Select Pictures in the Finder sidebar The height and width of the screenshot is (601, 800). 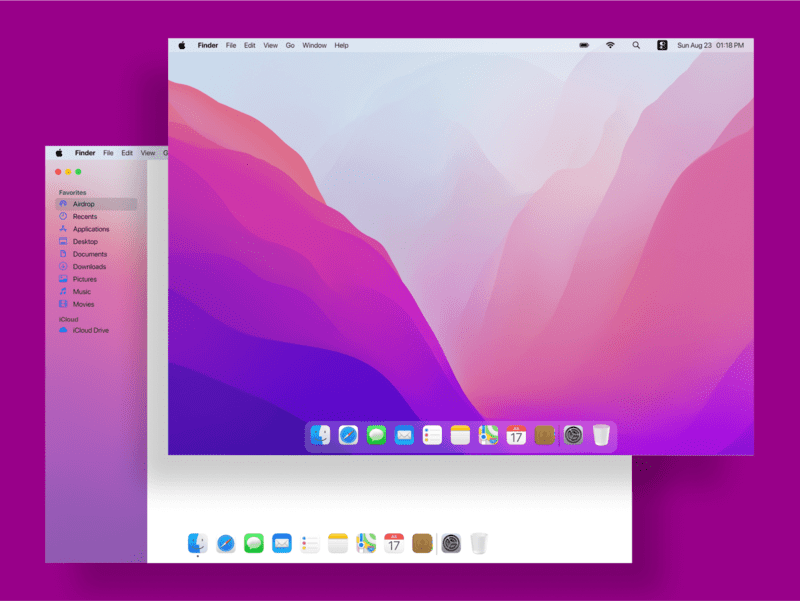(x=96, y=279)
